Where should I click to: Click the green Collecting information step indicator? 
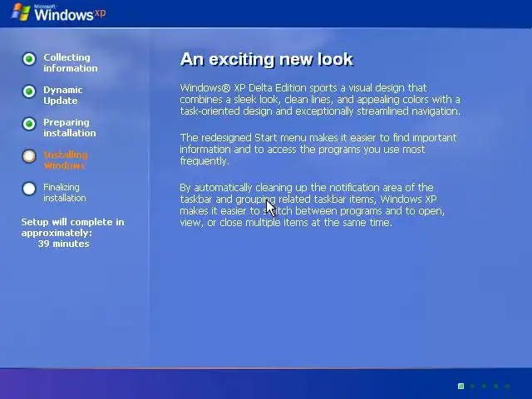click(29, 59)
